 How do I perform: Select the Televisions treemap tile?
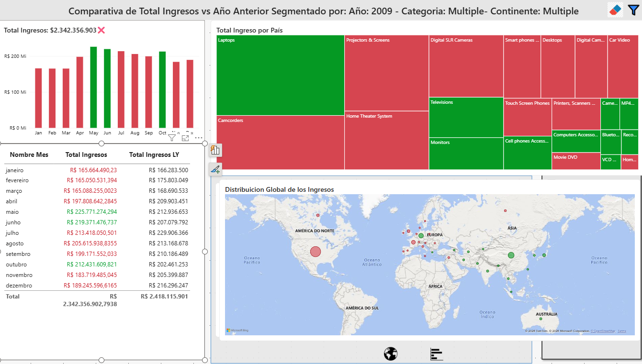tap(466, 118)
